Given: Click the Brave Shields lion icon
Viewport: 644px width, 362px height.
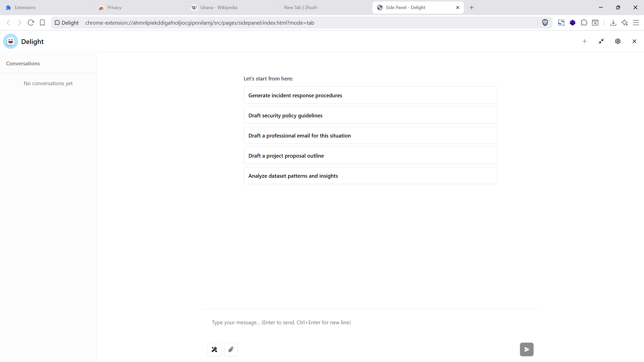Looking at the screenshot, I should pos(545,23).
